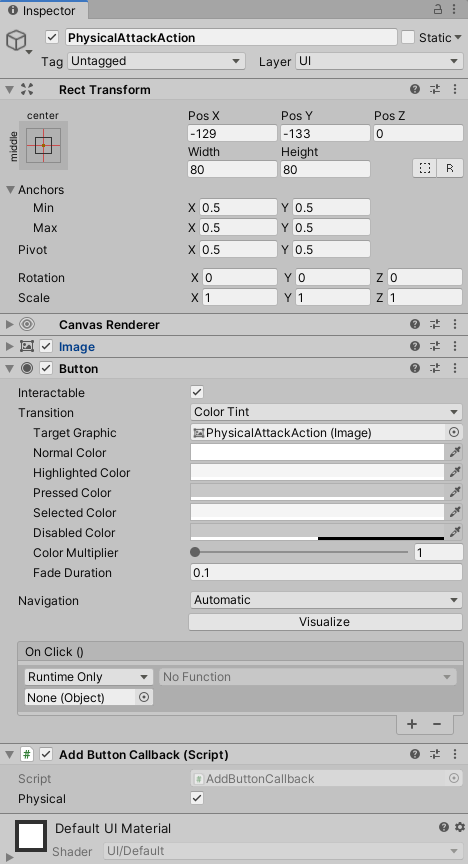Select the Inspector tab
The image size is (468, 864).
(x=42, y=10)
